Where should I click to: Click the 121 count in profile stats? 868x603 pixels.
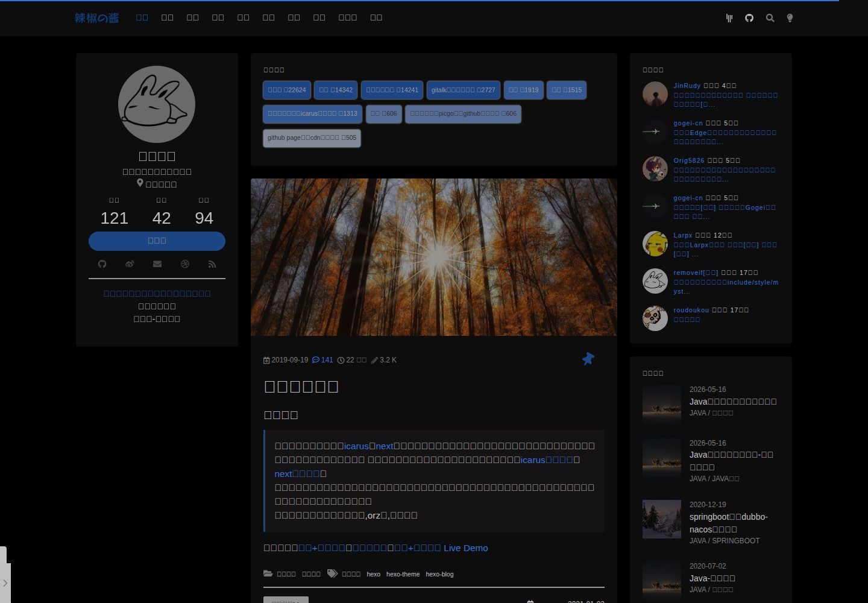tap(115, 218)
